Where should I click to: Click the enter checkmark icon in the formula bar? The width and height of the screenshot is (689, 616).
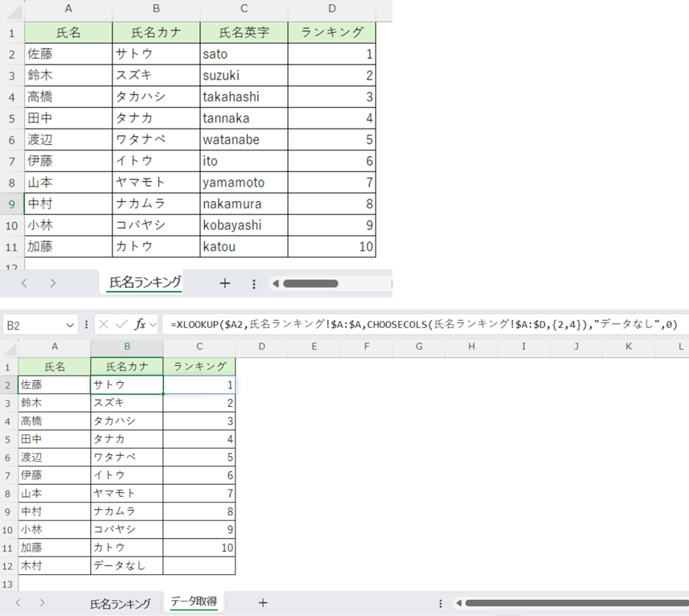click(x=122, y=325)
